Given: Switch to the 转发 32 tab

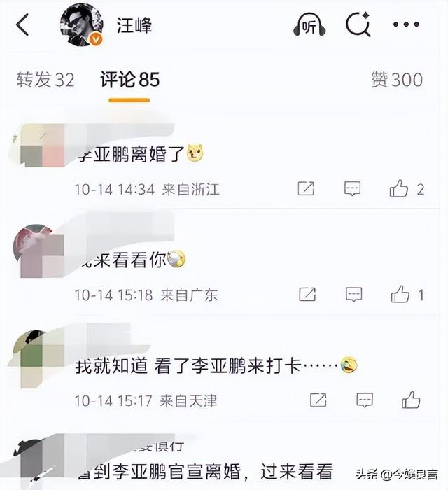Looking at the screenshot, I should tap(45, 79).
